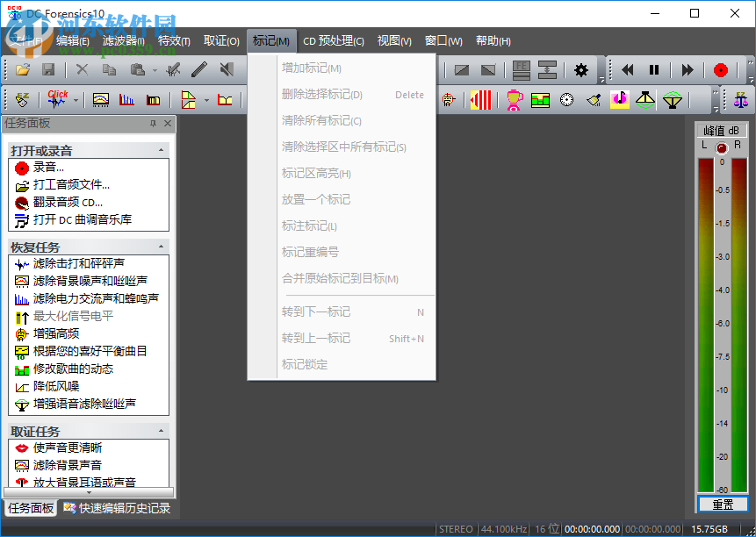This screenshot has height=537, width=756.
Task: Collapse the 打开或录音 section
Action: tap(161, 150)
